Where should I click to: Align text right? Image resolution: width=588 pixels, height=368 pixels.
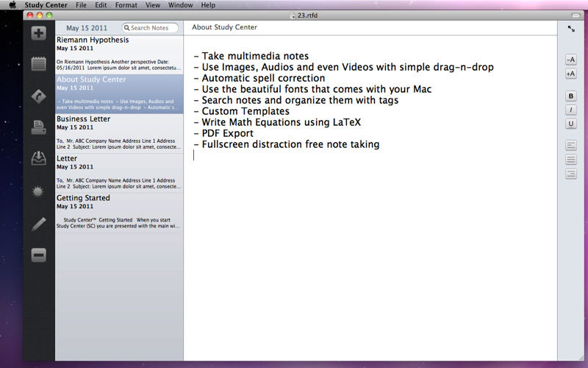click(x=571, y=174)
